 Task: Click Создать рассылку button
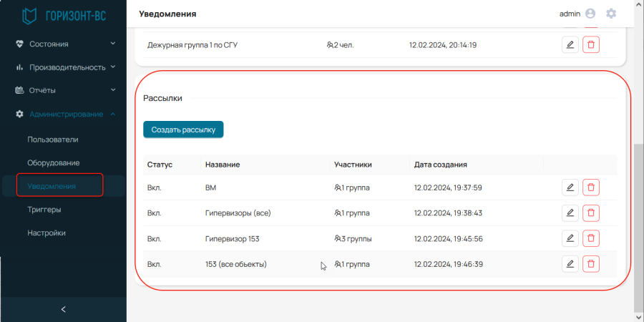coord(183,130)
